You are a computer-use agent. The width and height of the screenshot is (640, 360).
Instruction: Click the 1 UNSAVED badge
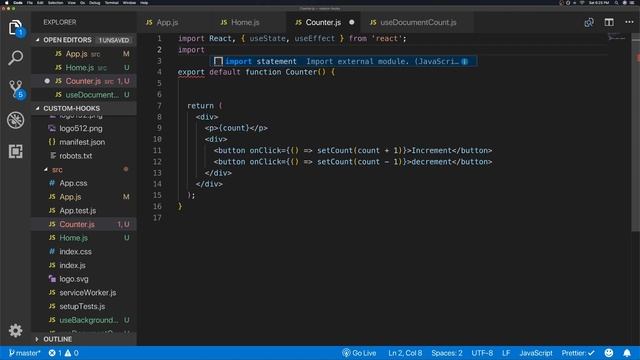pos(114,40)
